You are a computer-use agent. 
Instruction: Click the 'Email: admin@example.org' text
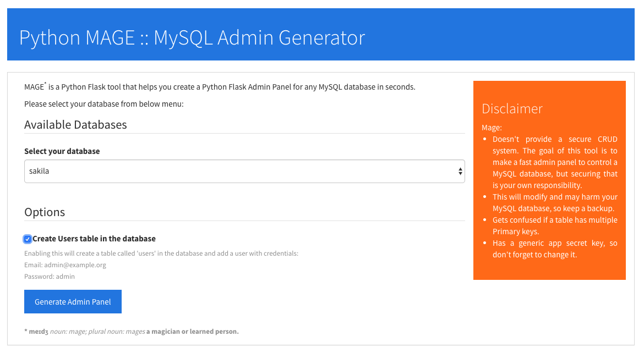(x=65, y=265)
